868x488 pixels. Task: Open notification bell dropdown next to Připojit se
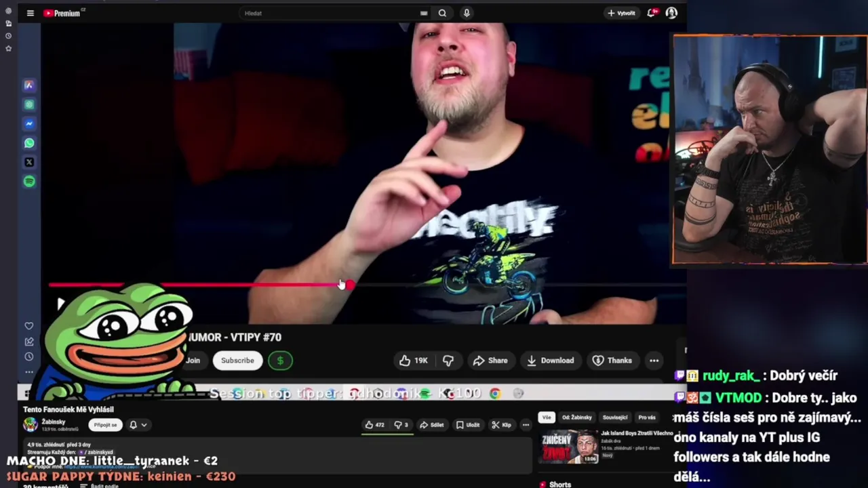pos(138,425)
